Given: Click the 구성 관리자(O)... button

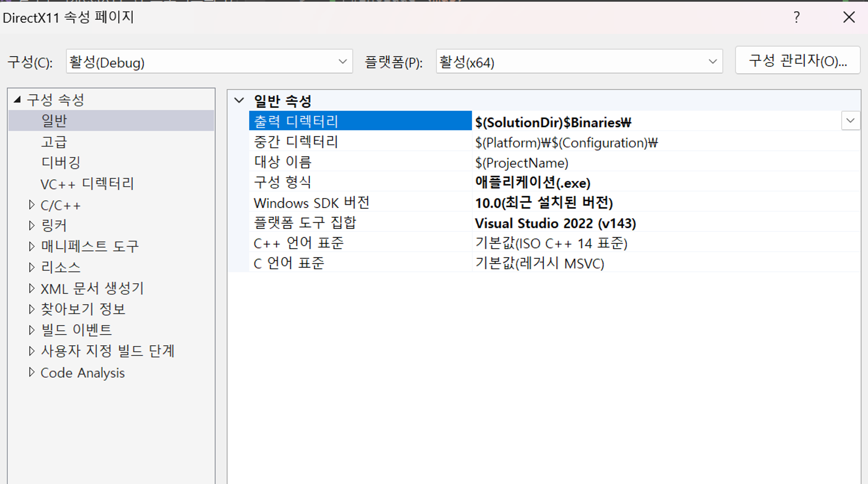Looking at the screenshot, I should tap(797, 60).
